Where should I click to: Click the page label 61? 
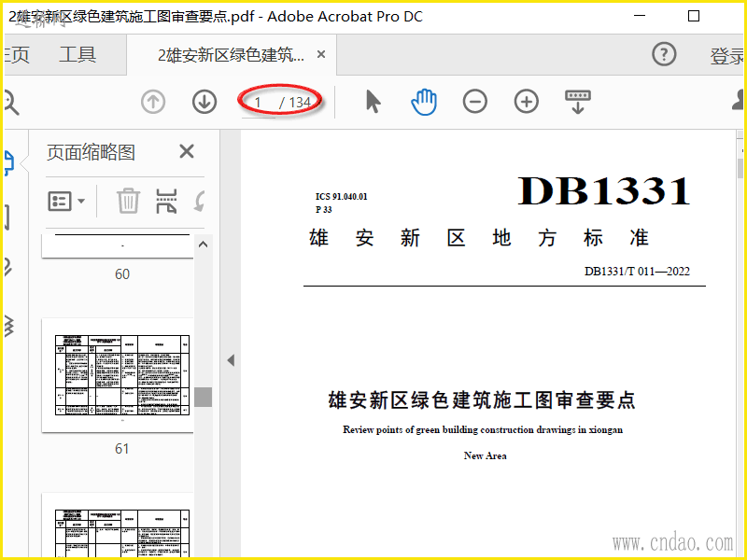(122, 449)
